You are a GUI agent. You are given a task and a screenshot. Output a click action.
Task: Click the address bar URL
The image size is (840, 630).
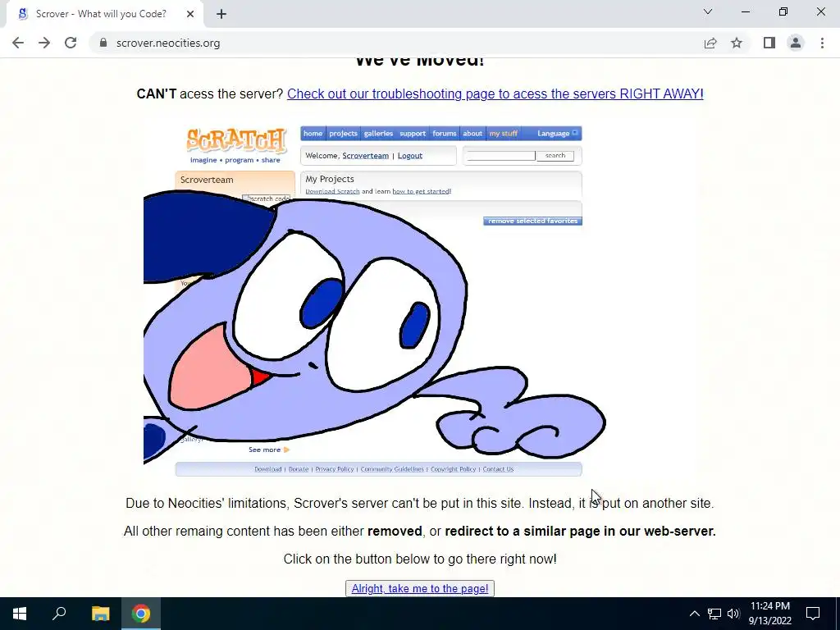[167, 43]
